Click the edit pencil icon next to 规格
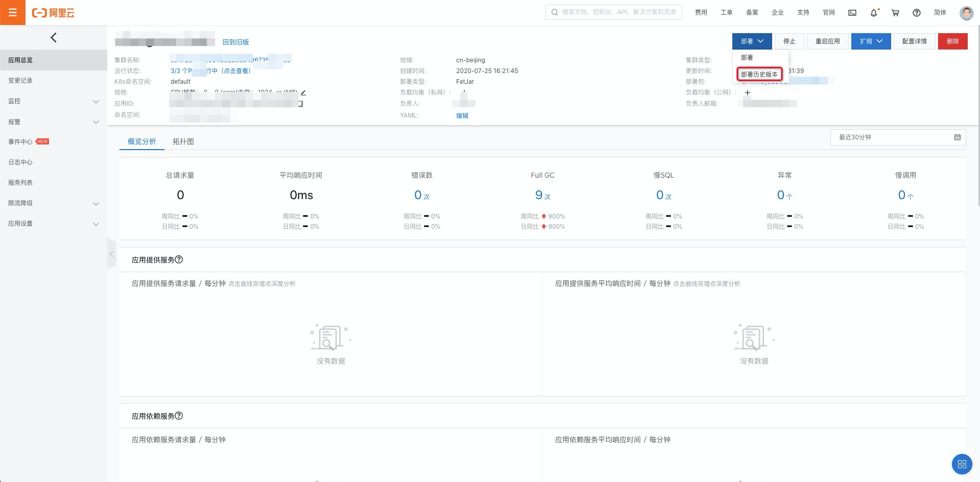The image size is (980, 482). click(x=303, y=92)
